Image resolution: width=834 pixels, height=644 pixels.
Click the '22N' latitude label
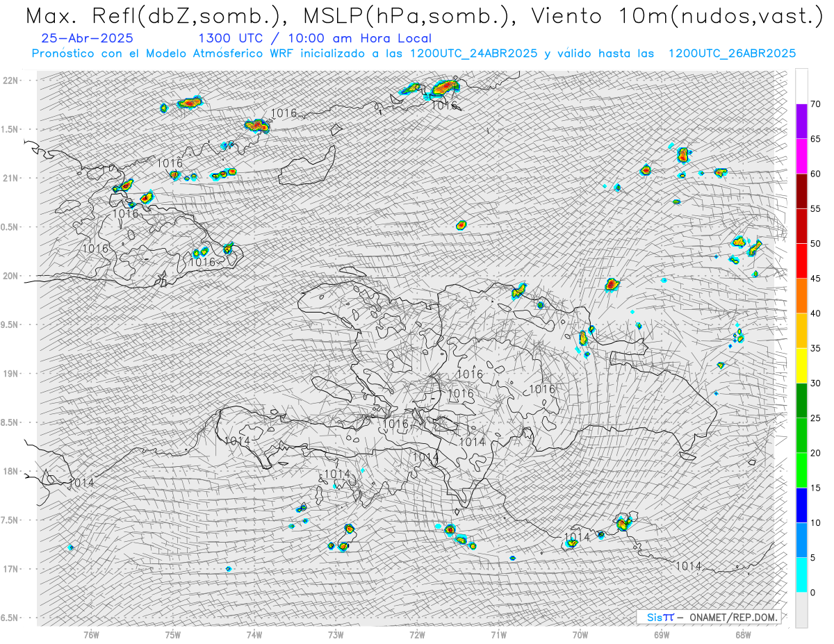(11, 81)
